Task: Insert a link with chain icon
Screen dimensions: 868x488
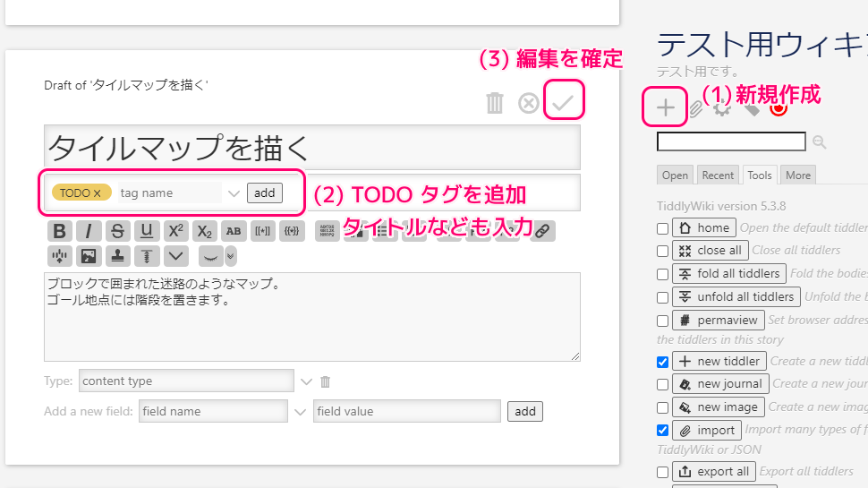Action: 542,231
